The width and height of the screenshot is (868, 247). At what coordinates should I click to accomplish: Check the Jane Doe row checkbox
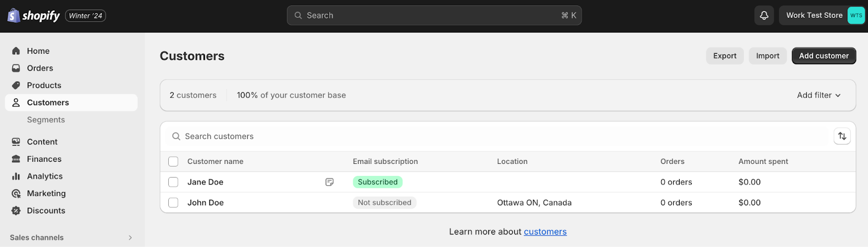pos(173,182)
